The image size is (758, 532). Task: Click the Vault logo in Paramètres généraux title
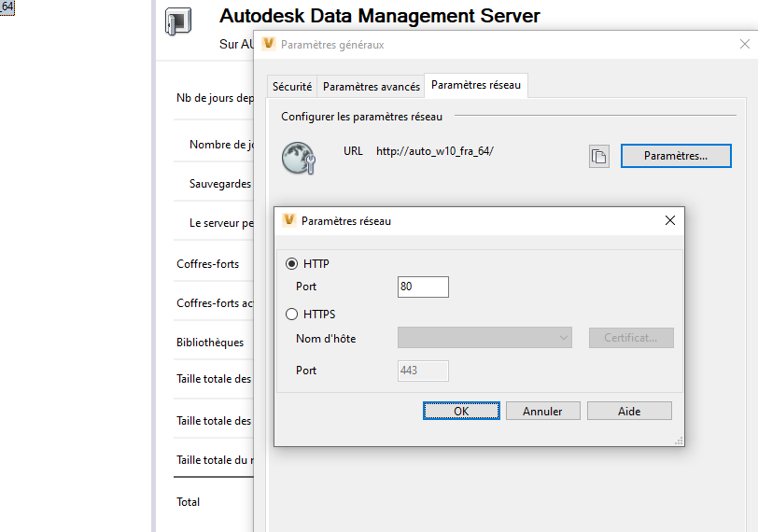269,44
